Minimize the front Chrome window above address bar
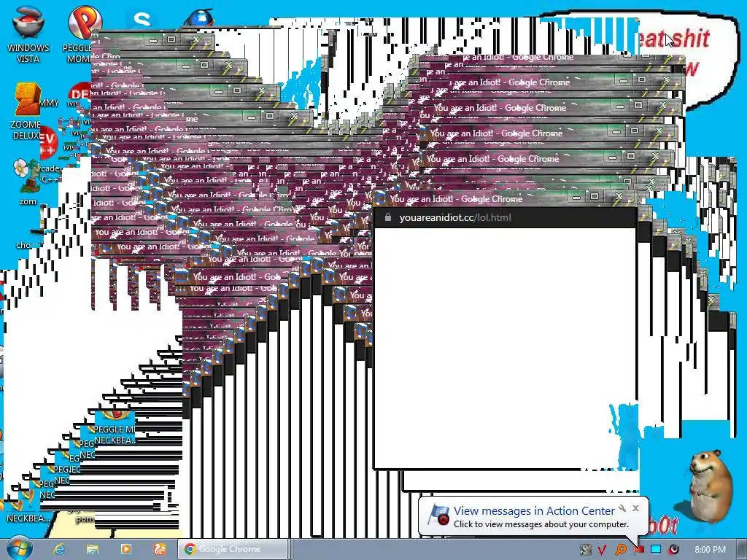747x560 pixels. (x=576, y=196)
